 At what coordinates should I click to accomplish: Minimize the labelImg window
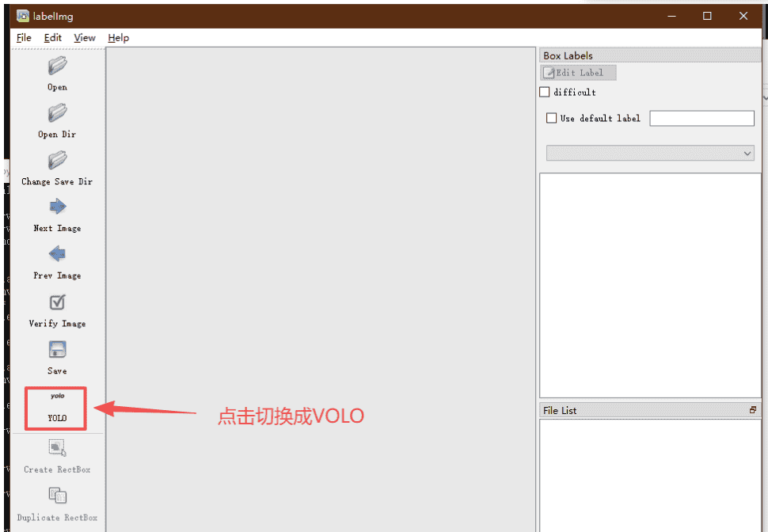(671, 16)
